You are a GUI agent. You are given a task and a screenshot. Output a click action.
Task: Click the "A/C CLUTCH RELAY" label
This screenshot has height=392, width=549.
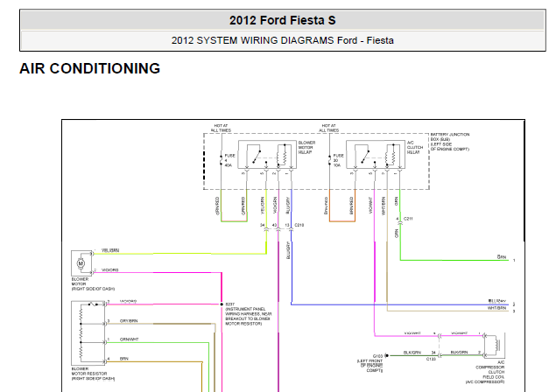415,147
